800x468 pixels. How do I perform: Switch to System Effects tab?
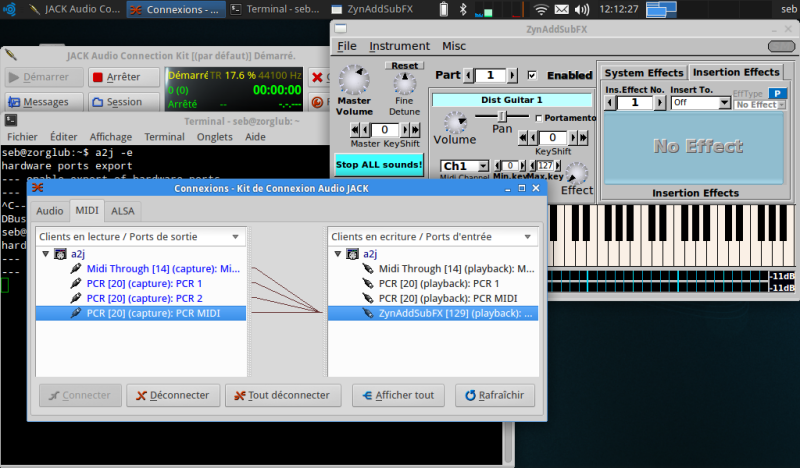click(x=643, y=73)
